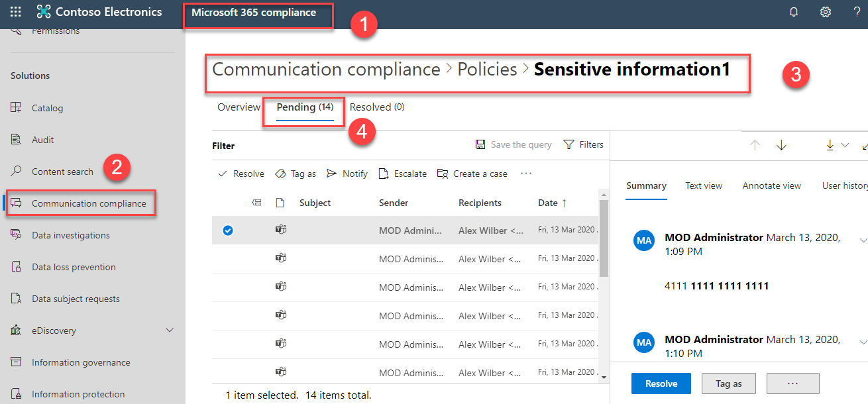Image resolution: width=868 pixels, height=404 pixels.
Task: Click the Tag as button at bottom
Action: pos(728,383)
